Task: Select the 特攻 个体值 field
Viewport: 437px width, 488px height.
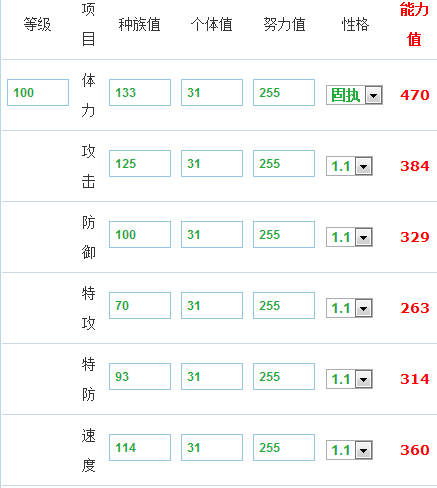Action: [212, 305]
